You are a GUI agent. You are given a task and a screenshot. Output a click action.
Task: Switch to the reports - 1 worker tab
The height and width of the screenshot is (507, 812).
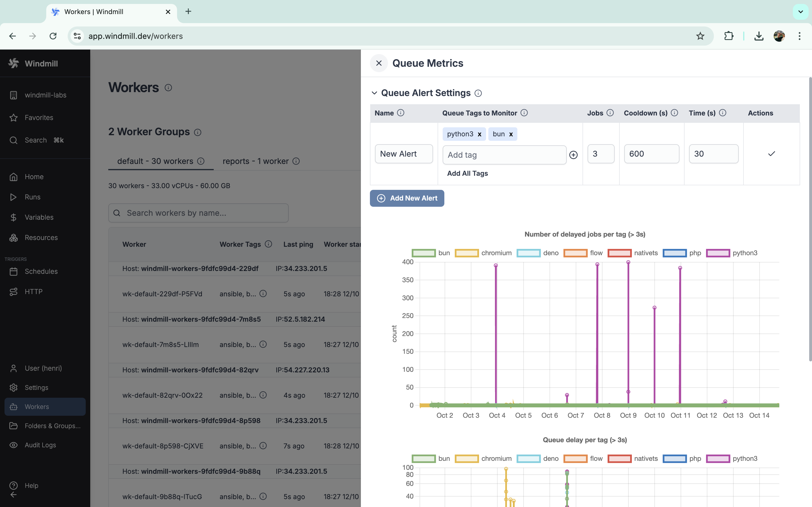(255, 161)
